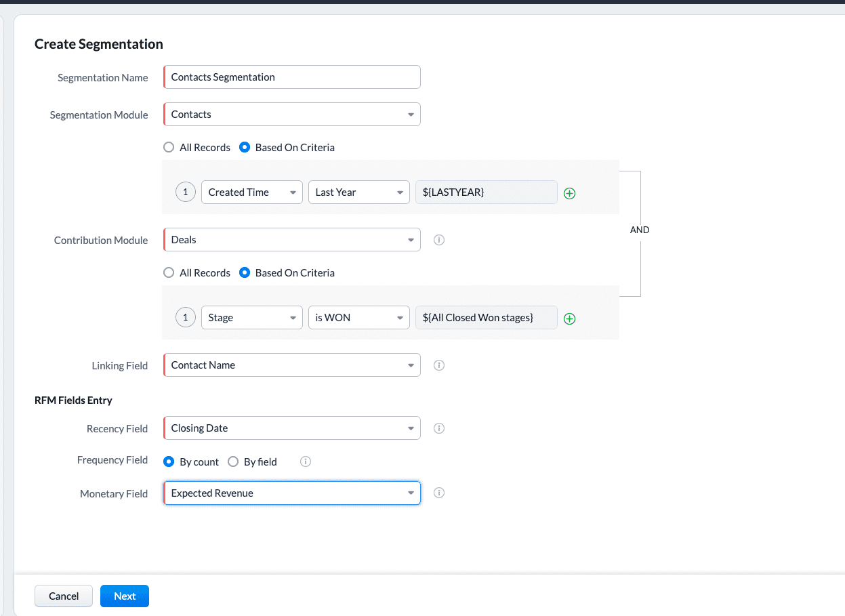Click the Next button
The width and height of the screenshot is (845, 616).
click(x=125, y=596)
